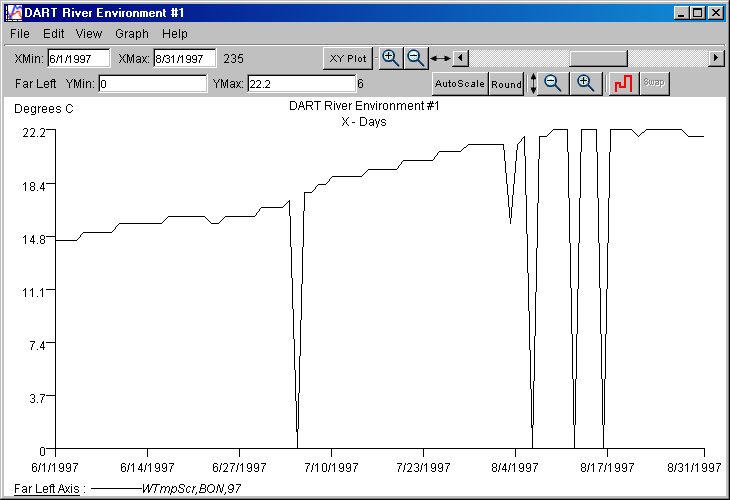Viewport: 730px width, 500px height.
Task: Click the vertical zoom out magnifier icon
Action: point(553,84)
